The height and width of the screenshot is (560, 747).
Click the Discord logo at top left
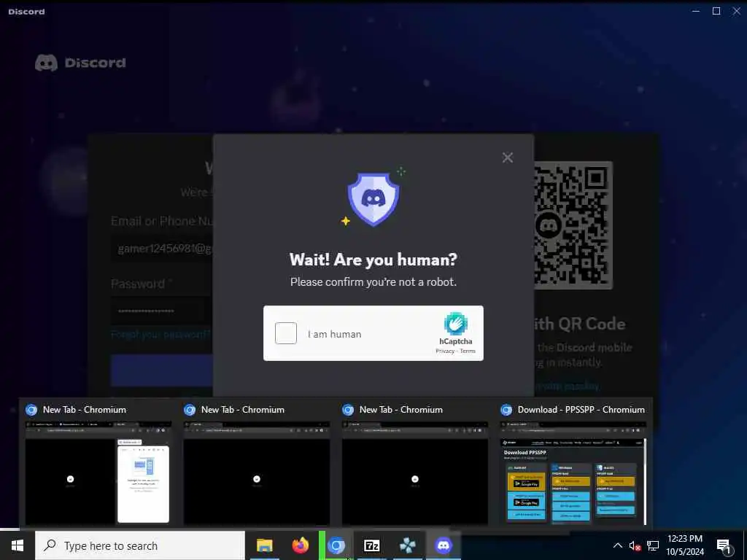click(80, 63)
